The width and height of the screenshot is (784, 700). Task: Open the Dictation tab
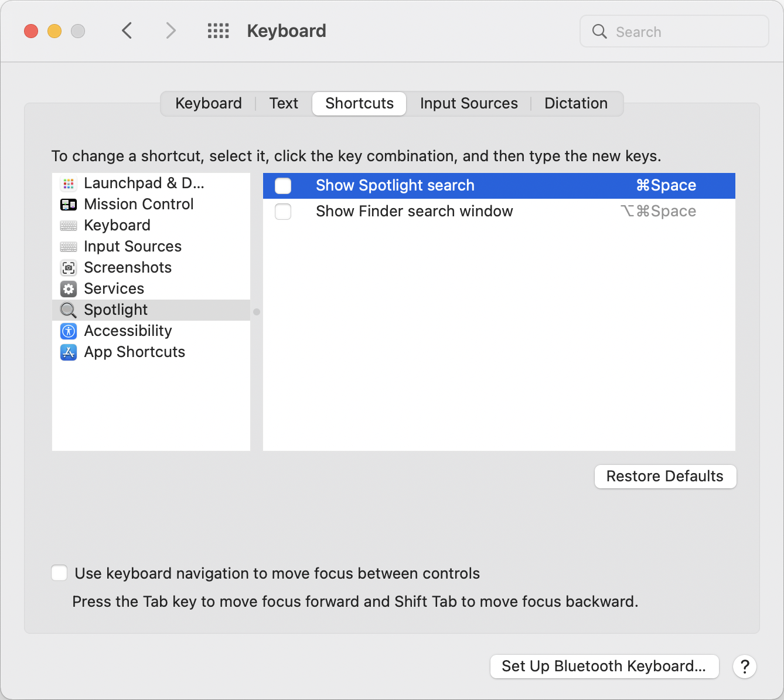[576, 103]
